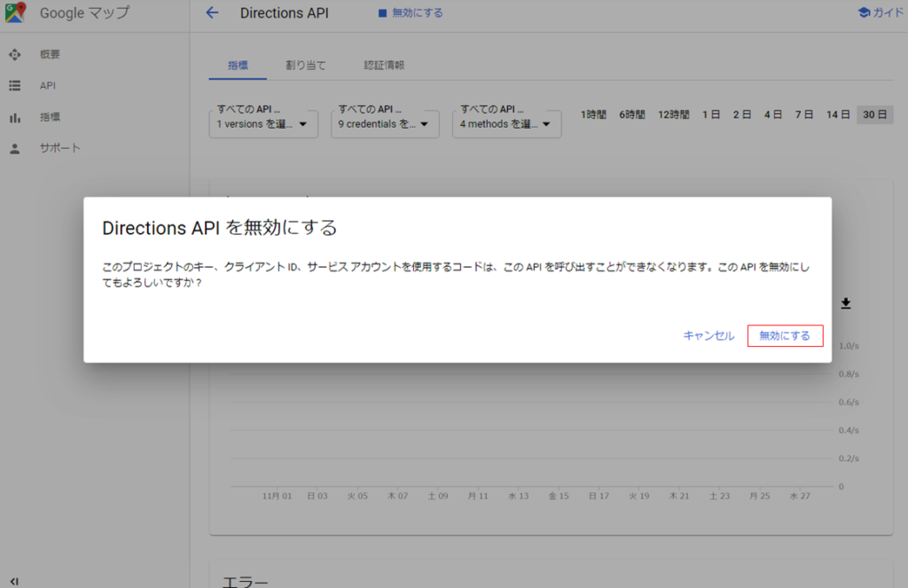Collapse the sidebar with bottom-left arrow icon
Viewport: 908px width, 588px height.
point(14,581)
